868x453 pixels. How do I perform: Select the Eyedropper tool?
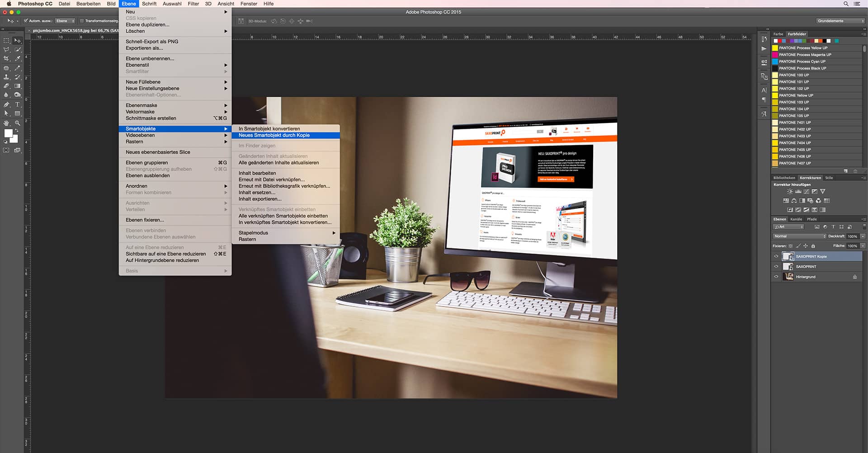[x=17, y=58]
